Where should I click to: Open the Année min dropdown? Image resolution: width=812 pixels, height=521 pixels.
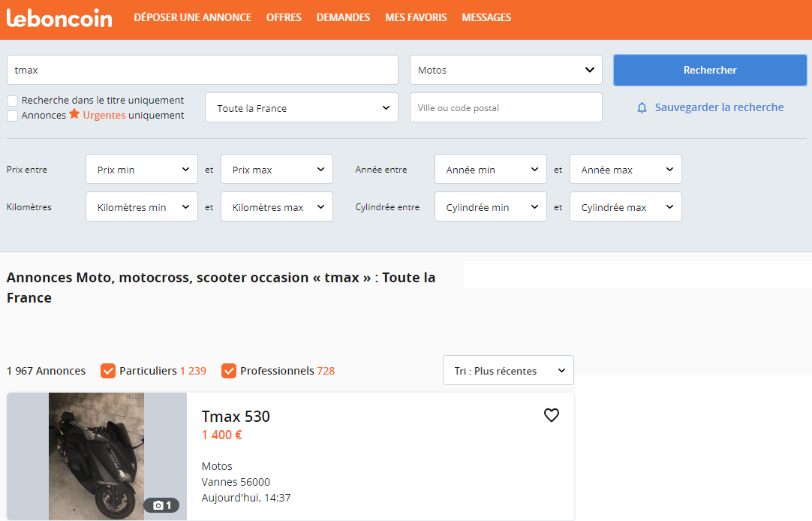[490, 170]
